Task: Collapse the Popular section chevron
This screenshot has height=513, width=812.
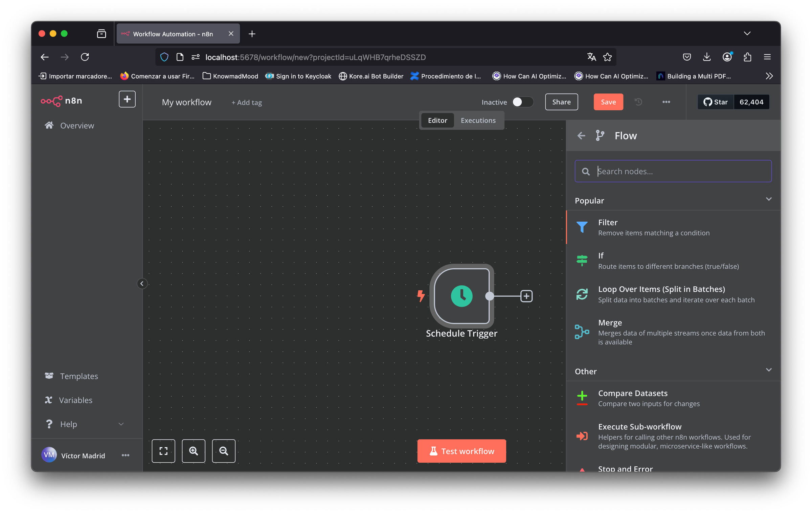Action: (x=769, y=199)
